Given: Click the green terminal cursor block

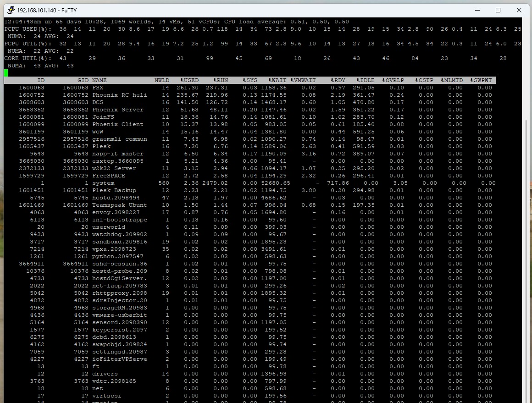Looking at the screenshot, I should pyautogui.click(x=6, y=73).
